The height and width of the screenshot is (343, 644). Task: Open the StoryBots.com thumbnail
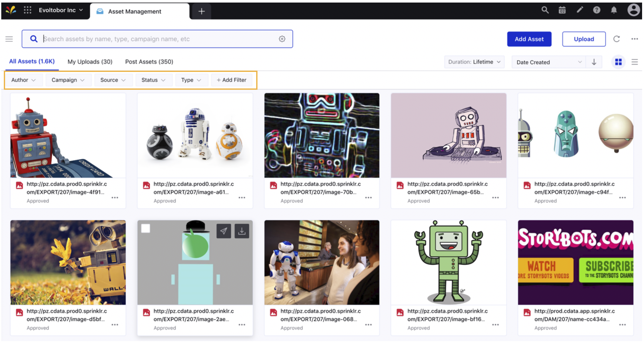click(x=575, y=262)
